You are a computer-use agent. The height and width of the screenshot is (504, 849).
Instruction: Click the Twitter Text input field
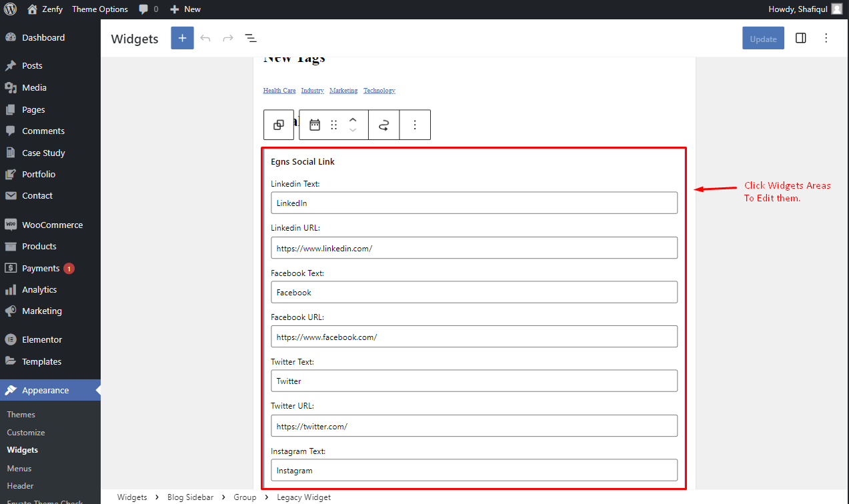click(474, 381)
